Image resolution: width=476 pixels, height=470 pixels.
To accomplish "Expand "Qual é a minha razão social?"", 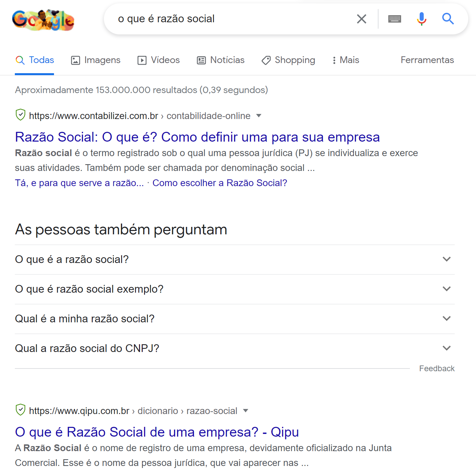I will (446, 318).
